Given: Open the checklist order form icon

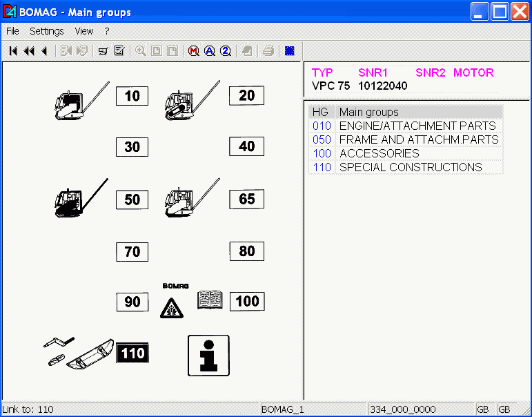Looking at the screenshot, I should click(x=119, y=51).
